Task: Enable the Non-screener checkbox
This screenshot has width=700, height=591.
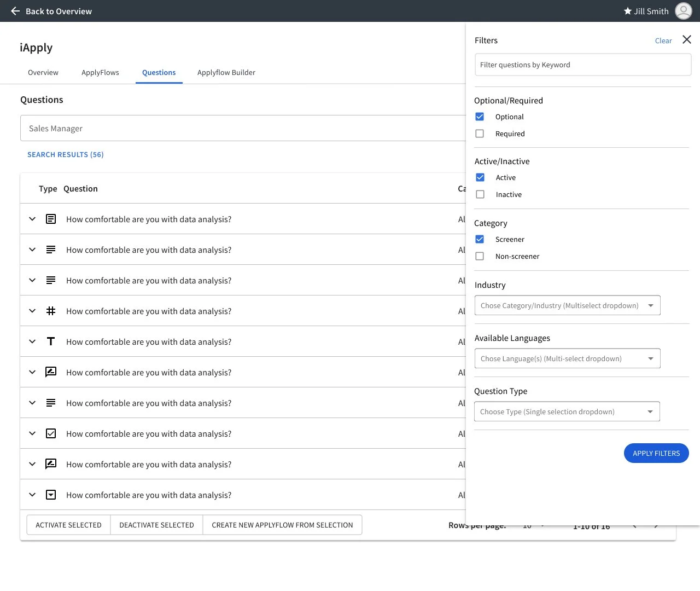Action: 480,256
